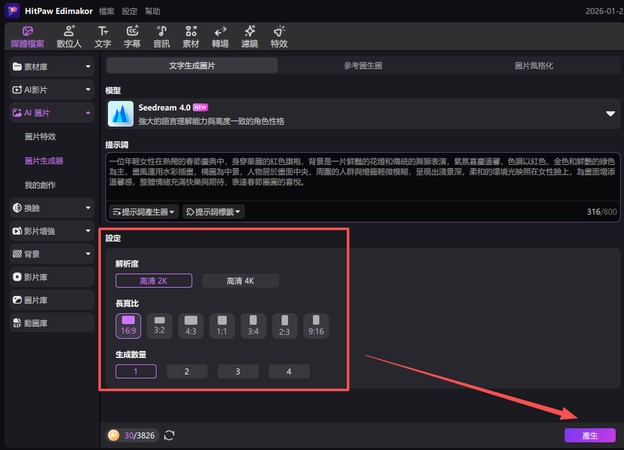Expand the AI影片 section arrow
The width and height of the screenshot is (624, 450).
click(88, 90)
